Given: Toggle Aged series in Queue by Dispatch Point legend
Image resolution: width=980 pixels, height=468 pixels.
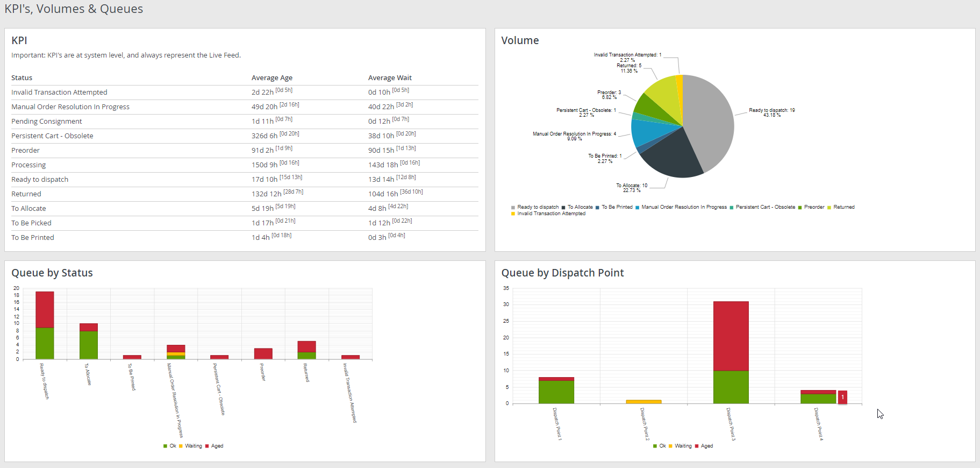Looking at the screenshot, I should (706, 446).
